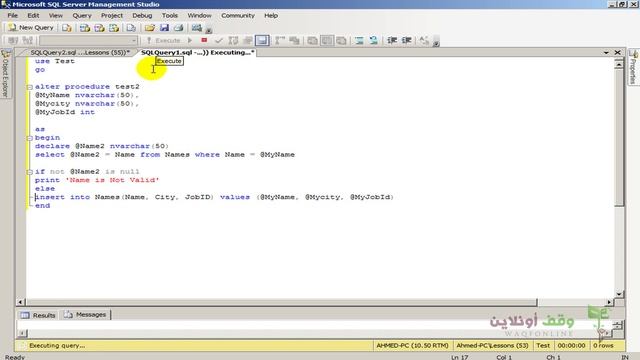640x360 pixels.
Task: Cancel the executing query with the red stop icon
Action: (x=204, y=40)
